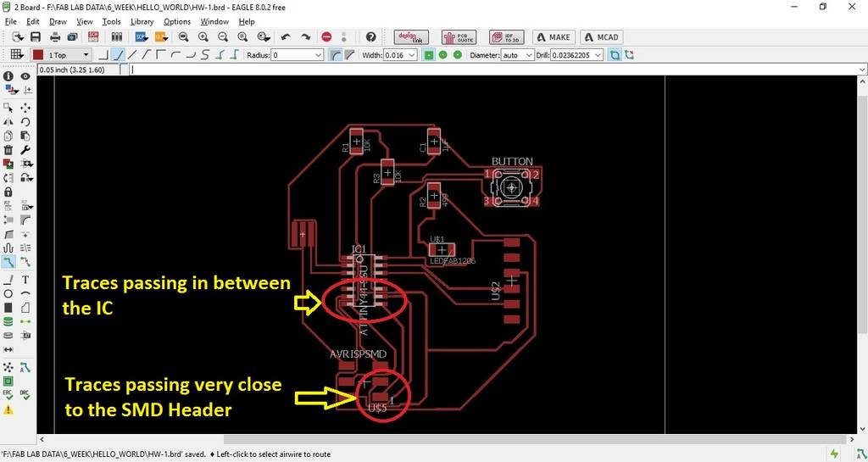Click the IDF to 3D button

507,37
